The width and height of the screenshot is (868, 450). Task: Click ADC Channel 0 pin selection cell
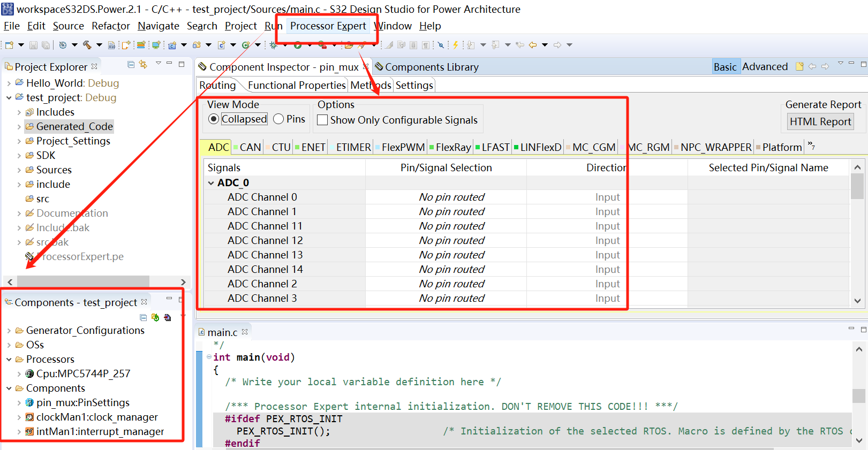pos(446,197)
